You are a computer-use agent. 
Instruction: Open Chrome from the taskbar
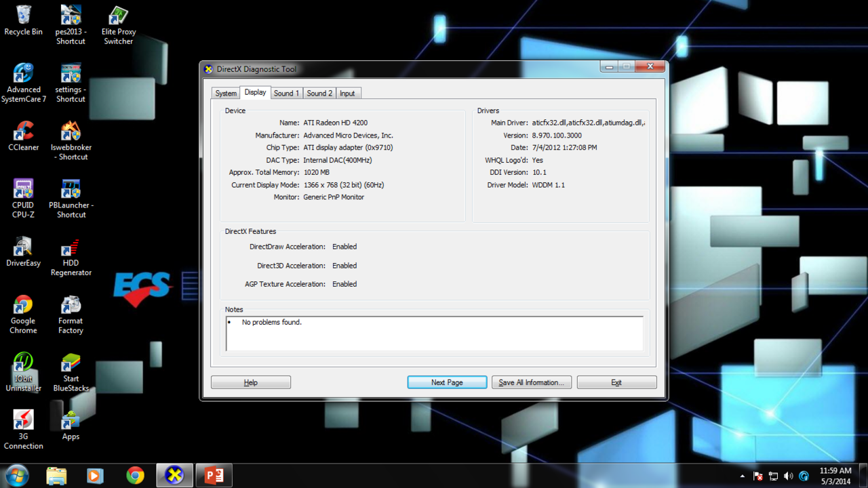click(x=135, y=476)
